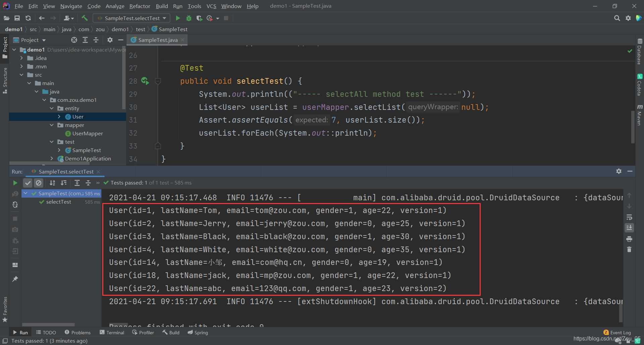
Task: Switch to the Terminal tool window tab
Action: tap(112, 333)
